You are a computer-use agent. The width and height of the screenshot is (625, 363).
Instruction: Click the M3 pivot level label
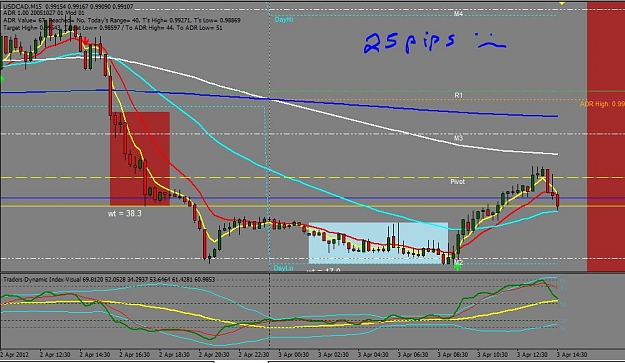coord(458,138)
